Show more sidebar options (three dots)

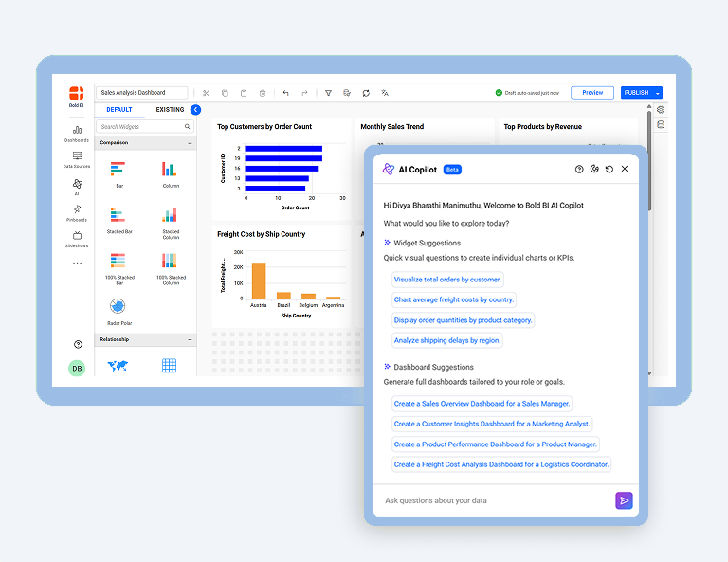[x=77, y=263]
